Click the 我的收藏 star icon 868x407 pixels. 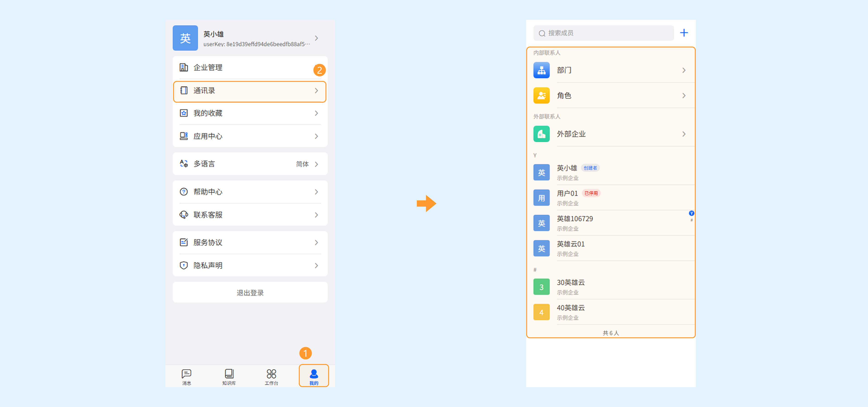[184, 113]
